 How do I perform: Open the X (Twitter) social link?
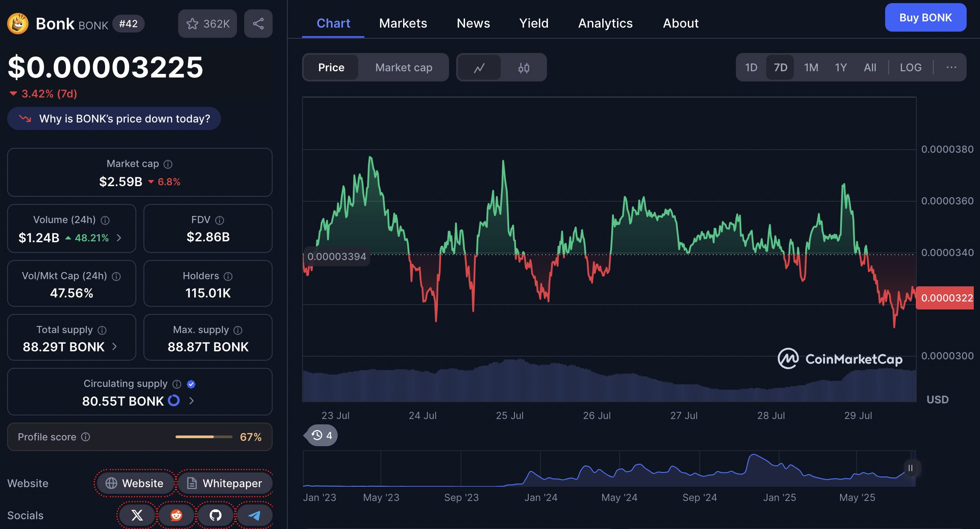pos(137,515)
